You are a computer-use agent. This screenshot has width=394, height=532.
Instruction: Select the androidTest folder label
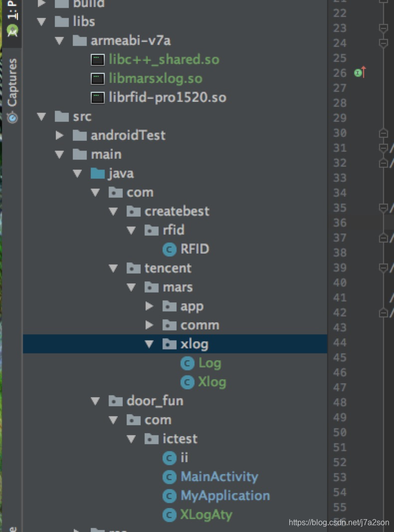tap(128, 135)
